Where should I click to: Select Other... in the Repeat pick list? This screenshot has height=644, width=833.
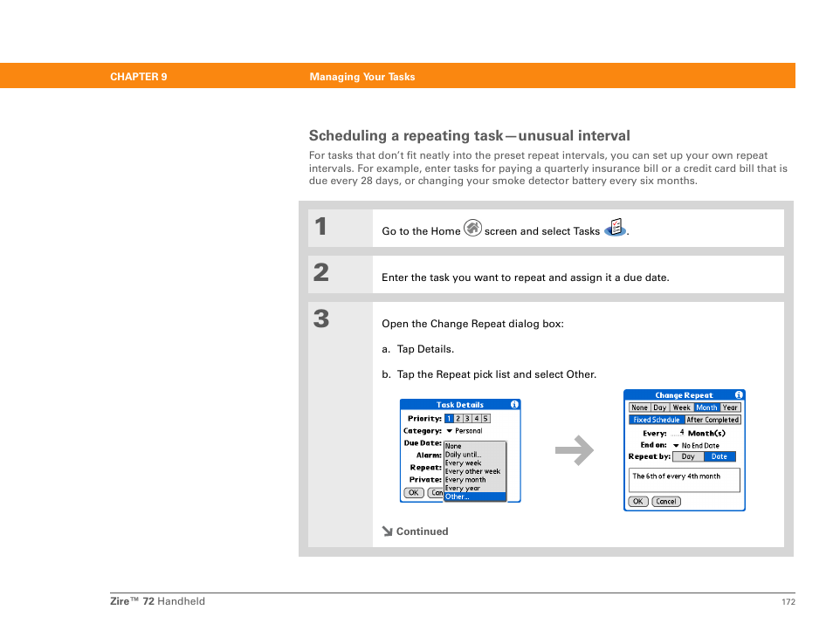coord(475,497)
